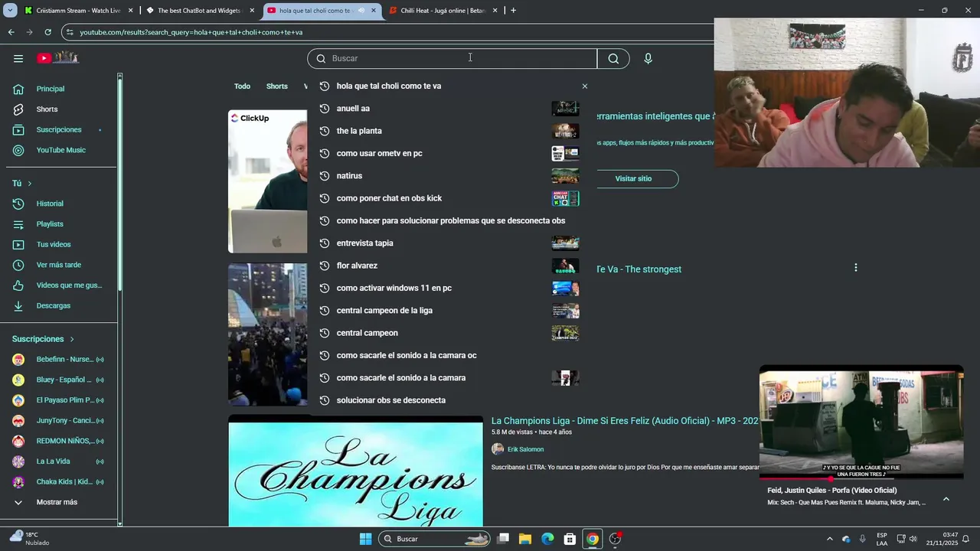Click the YouTube logo
This screenshot has height=551, width=980.
click(x=58, y=58)
